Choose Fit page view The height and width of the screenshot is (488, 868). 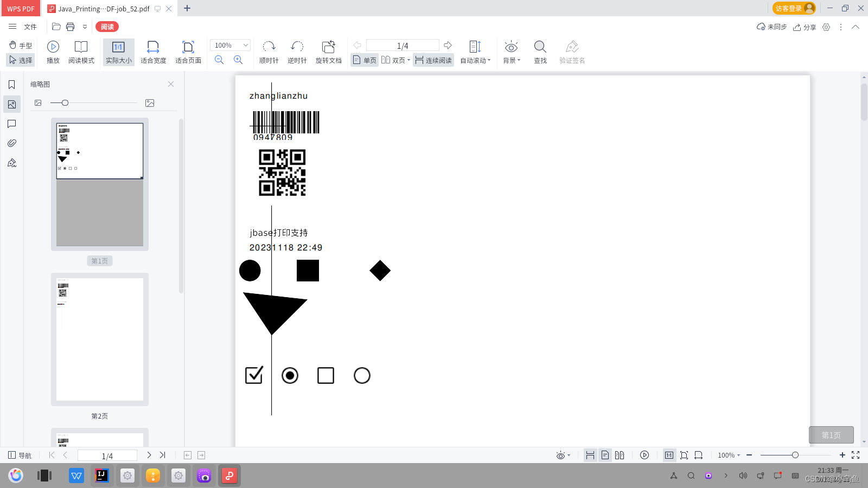(188, 53)
